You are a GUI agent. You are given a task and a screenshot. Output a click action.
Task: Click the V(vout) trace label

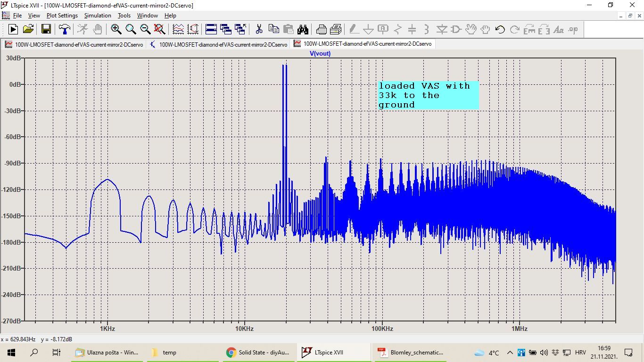[320, 53]
